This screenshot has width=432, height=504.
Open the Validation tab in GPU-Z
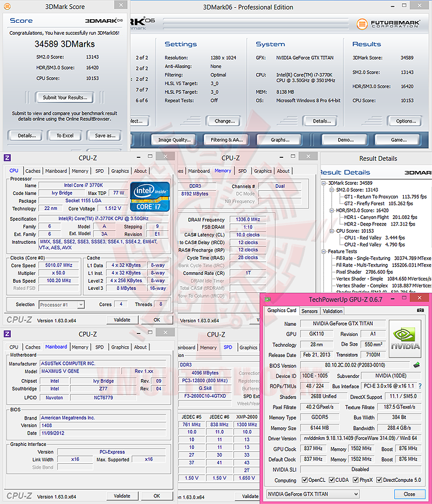point(332,311)
